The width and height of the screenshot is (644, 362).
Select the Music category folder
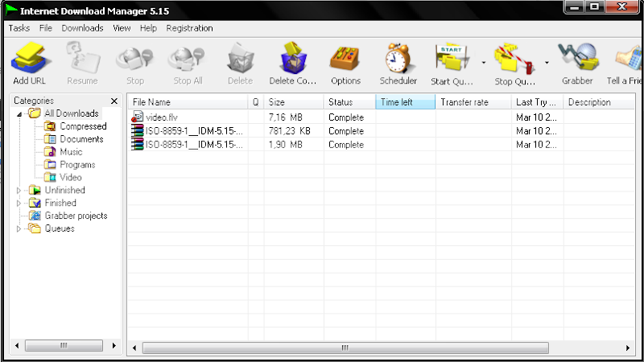click(x=63, y=152)
